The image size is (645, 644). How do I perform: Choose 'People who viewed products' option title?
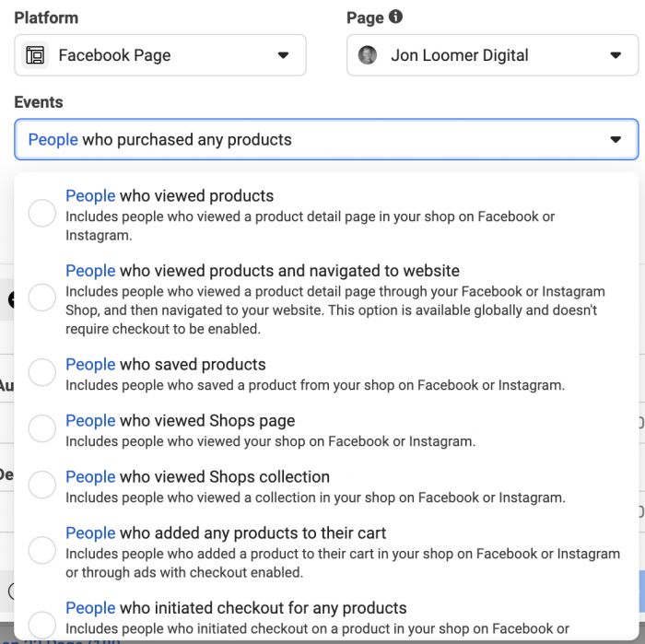170,195
